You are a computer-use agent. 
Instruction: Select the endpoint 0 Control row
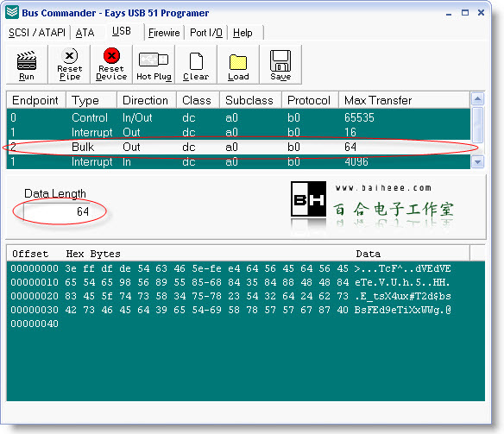pyautogui.click(x=238, y=117)
